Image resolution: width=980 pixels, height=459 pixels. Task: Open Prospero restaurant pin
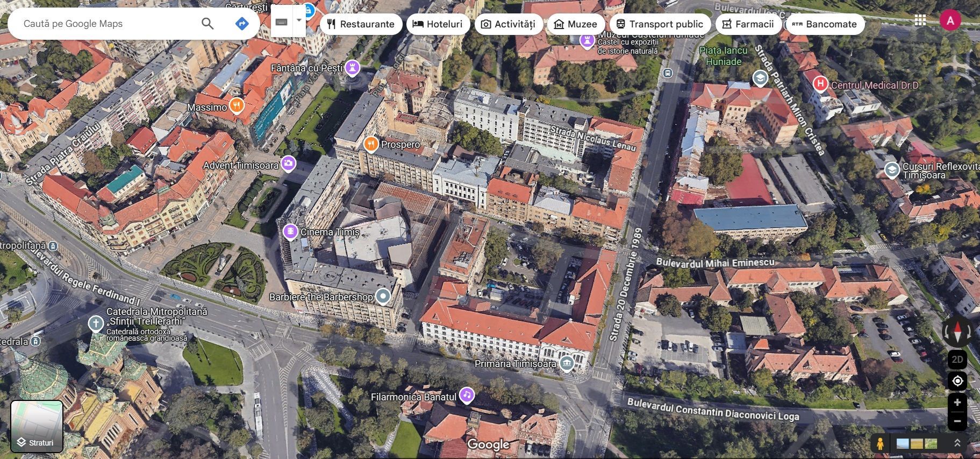click(371, 144)
